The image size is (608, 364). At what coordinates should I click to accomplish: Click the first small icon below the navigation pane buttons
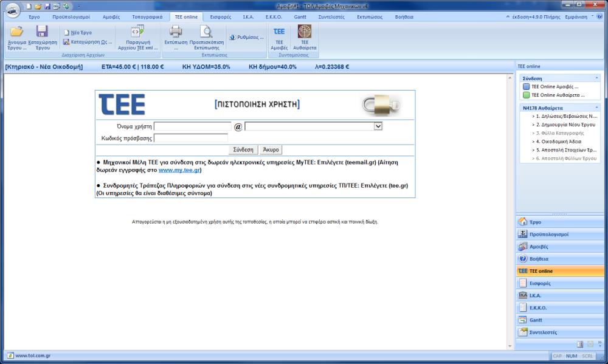click(580, 344)
